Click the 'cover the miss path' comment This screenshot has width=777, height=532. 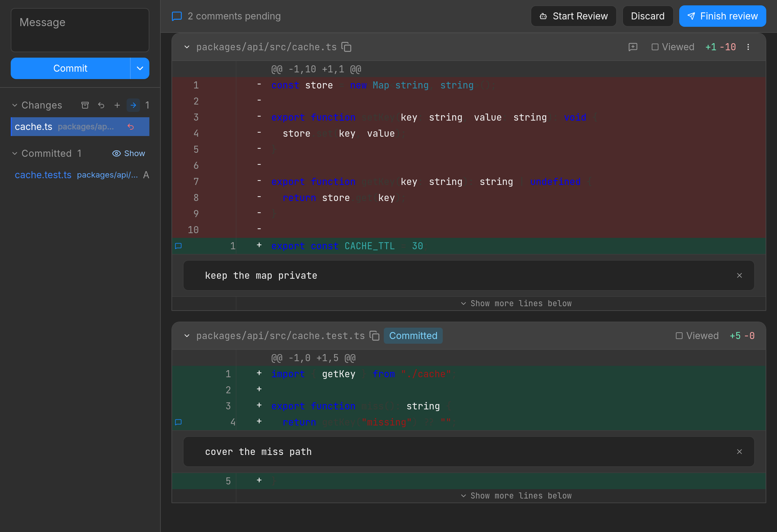click(x=469, y=452)
